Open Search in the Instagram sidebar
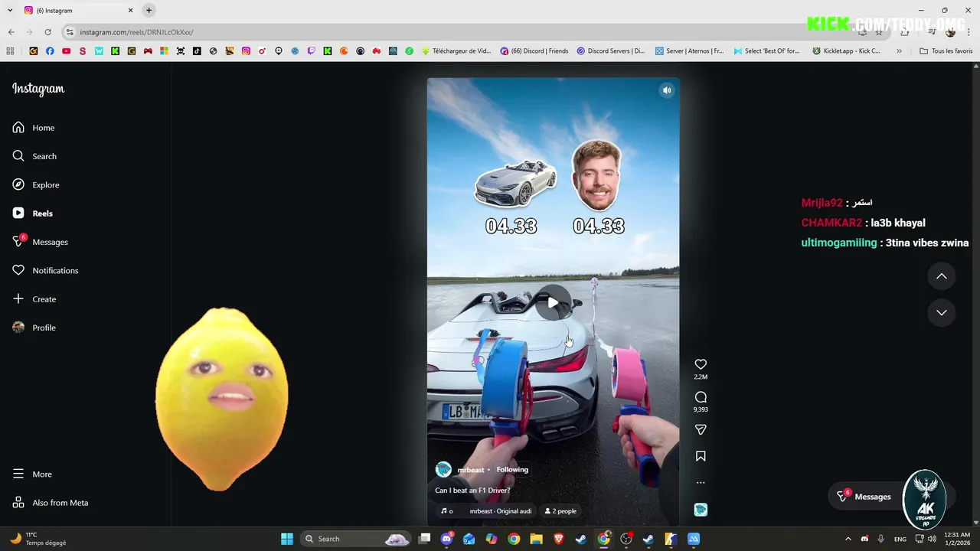Screen dimensions: 980x551 click(34, 156)
